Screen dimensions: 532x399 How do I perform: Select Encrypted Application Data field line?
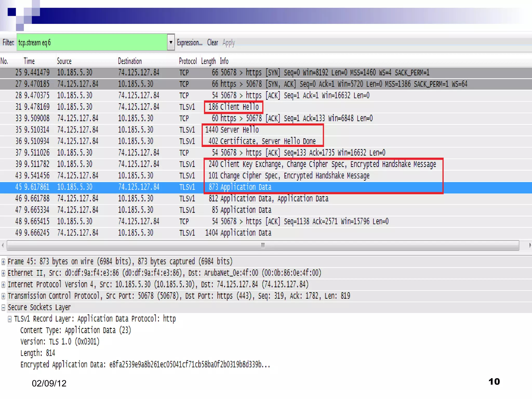[x=145, y=365]
